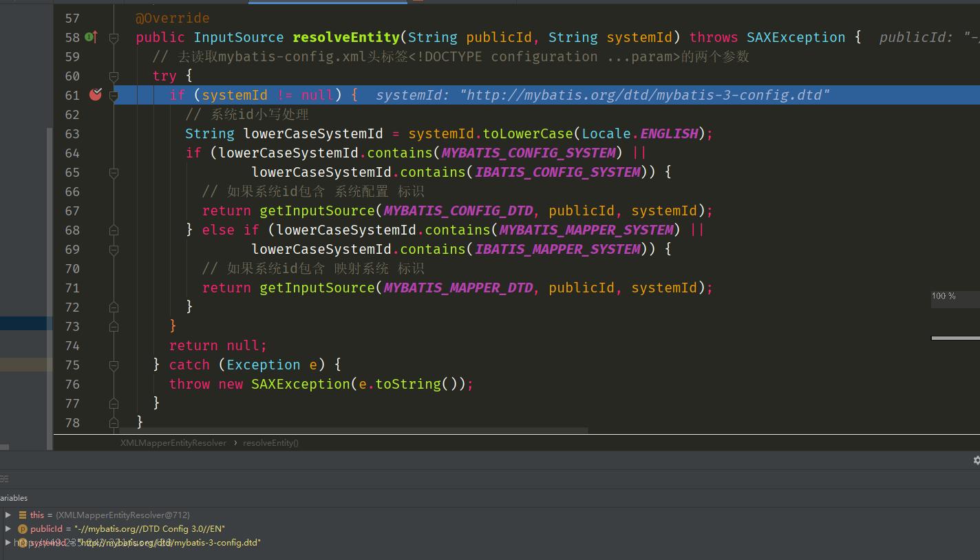Click the resolveEntity method name in declaration
The width and height of the screenshot is (980, 560).
click(x=346, y=37)
